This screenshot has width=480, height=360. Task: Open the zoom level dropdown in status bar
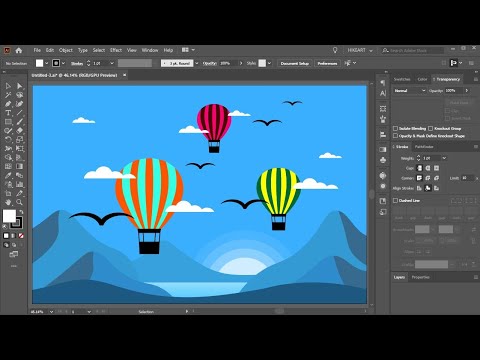tap(51, 312)
